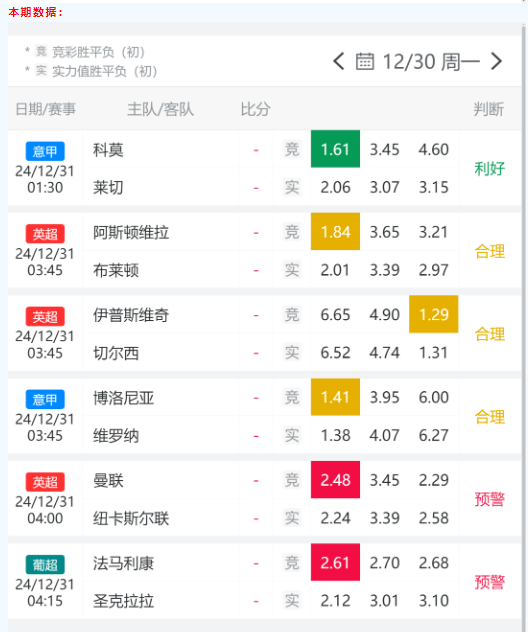
Task: Select the red 2.61 odds cell
Action: [x=335, y=562]
